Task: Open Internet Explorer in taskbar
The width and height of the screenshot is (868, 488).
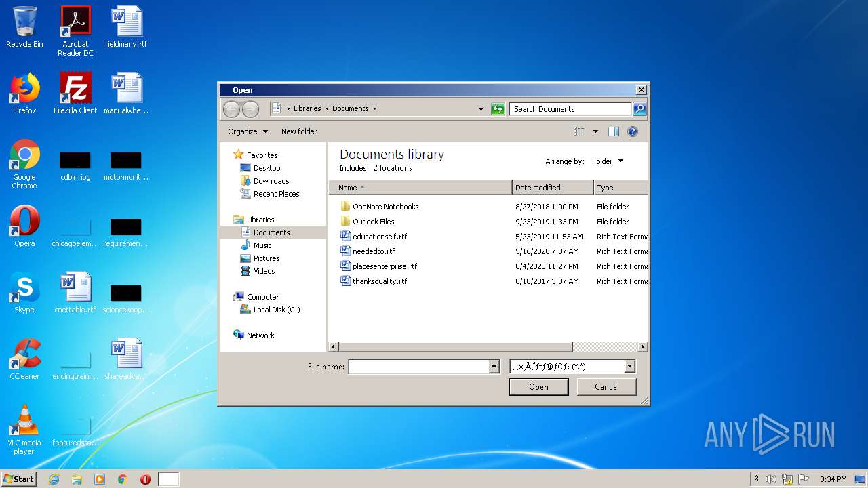Action: tap(54, 479)
